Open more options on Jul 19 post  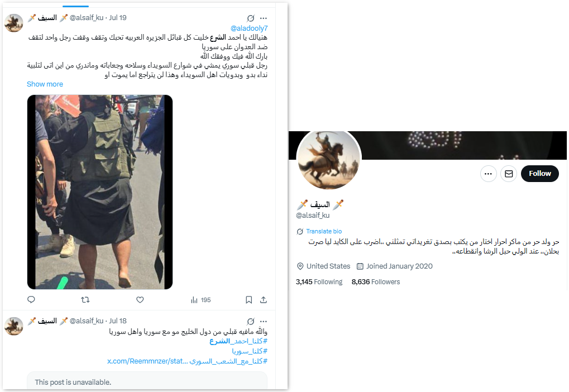tap(264, 18)
